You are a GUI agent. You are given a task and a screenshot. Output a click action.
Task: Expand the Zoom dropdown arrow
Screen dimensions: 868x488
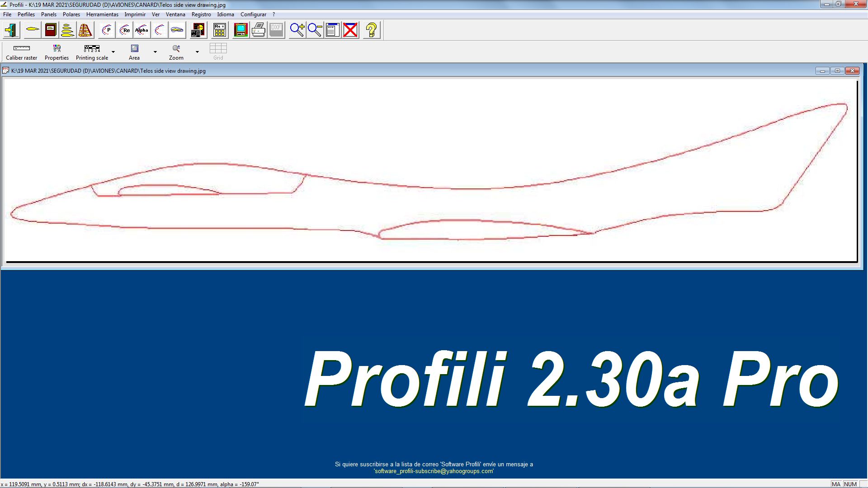[197, 52]
